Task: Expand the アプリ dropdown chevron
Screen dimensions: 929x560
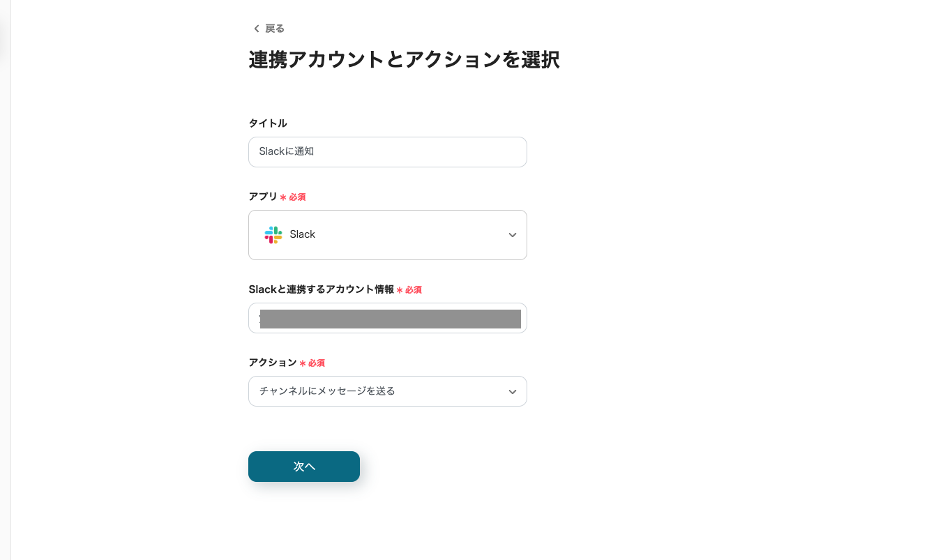Action: pyautogui.click(x=513, y=235)
